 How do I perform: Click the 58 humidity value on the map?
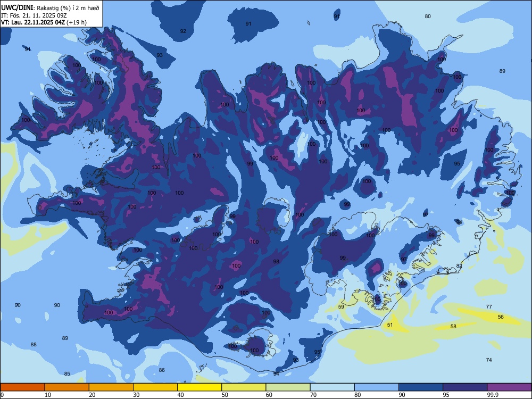point(453,327)
